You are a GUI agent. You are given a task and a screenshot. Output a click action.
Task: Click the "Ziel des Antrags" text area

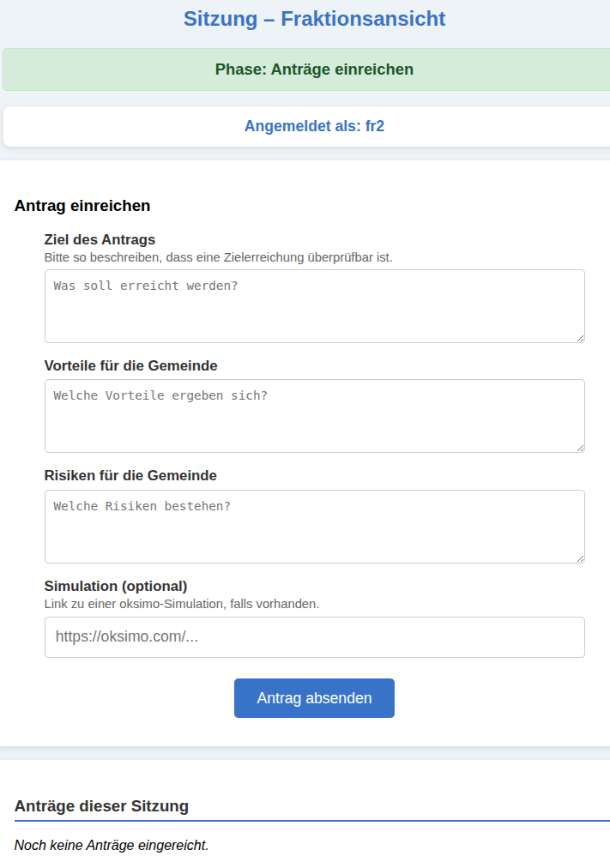pyautogui.click(x=314, y=306)
